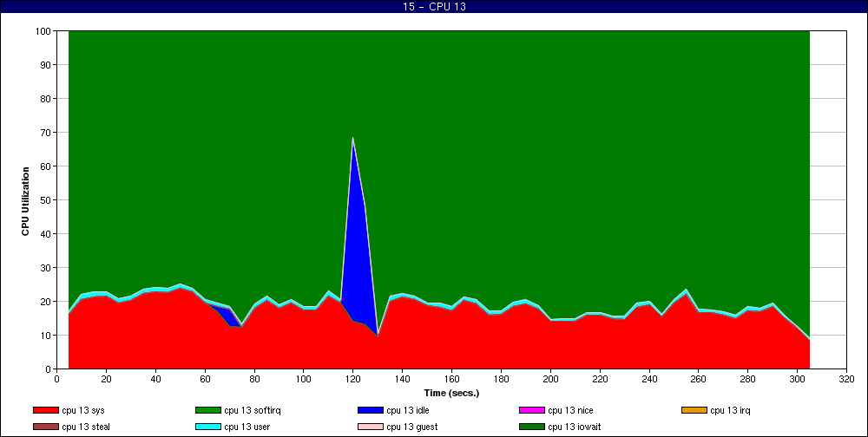The width and height of the screenshot is (868, 437).
Task: Click the y-axis tick label 20
Action: point(46,302)
